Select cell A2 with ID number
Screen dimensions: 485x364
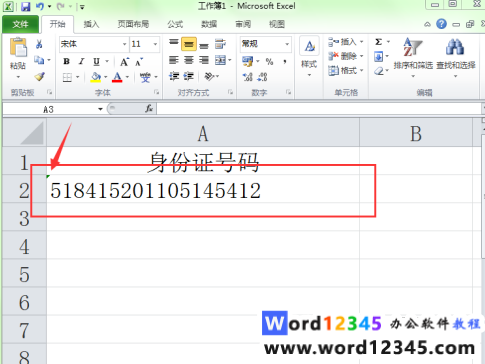pyautogui.click(x=203, y=189)
